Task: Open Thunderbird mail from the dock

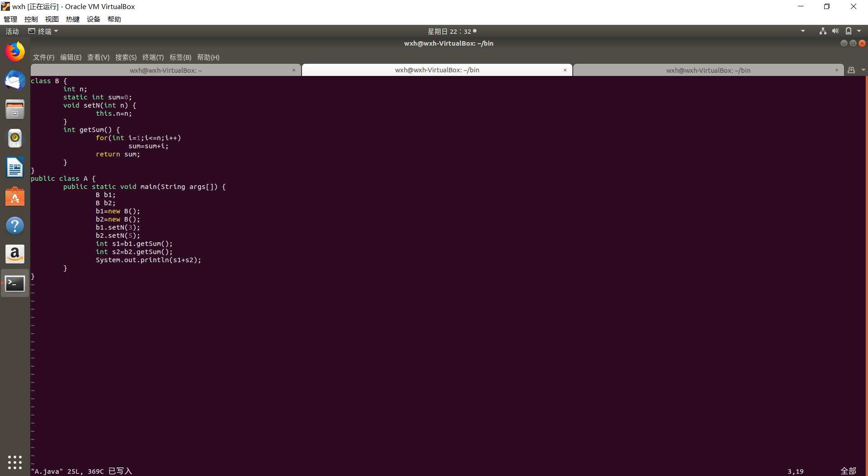Action: click(15, 80)
